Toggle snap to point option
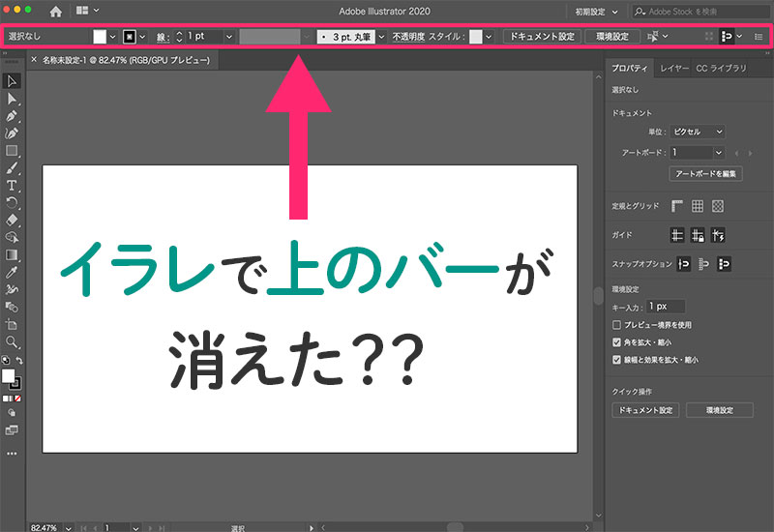The height and width of the screenshot is (532, 774). [x=684, y=264]
